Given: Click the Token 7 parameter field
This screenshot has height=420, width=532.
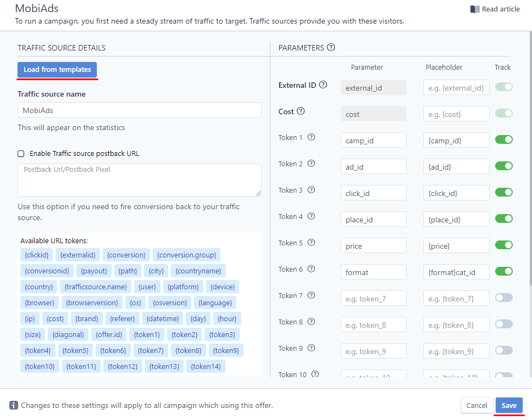Looking at the screenshot, I should 374,298.
